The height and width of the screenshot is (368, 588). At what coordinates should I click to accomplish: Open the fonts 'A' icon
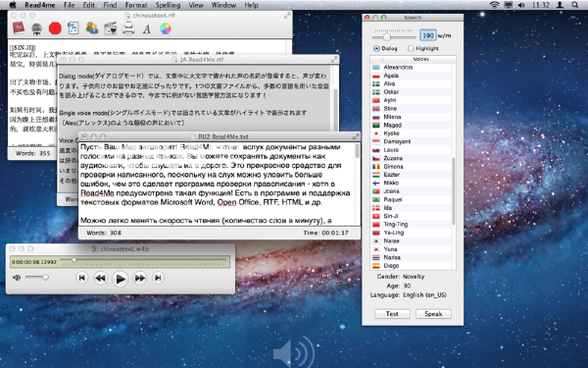click(147, 28)
